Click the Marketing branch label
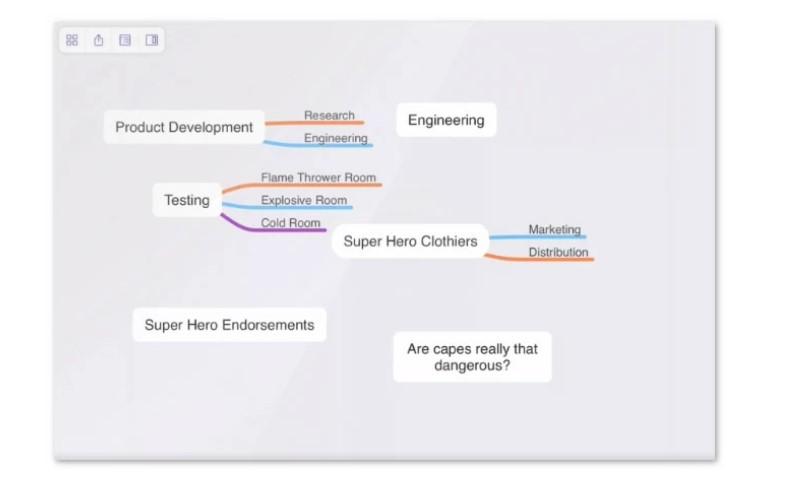Screen dimensions: 786x497 click(554, 230)
